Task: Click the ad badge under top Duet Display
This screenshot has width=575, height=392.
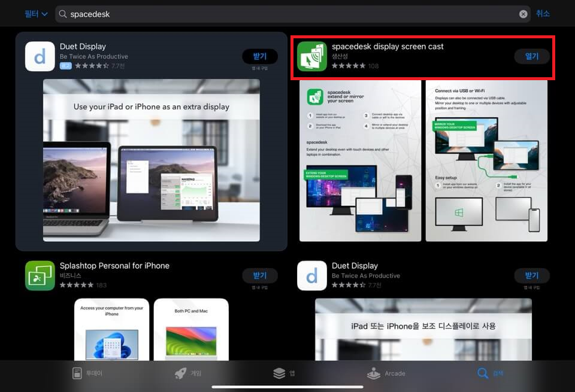Action: (66, 66)
